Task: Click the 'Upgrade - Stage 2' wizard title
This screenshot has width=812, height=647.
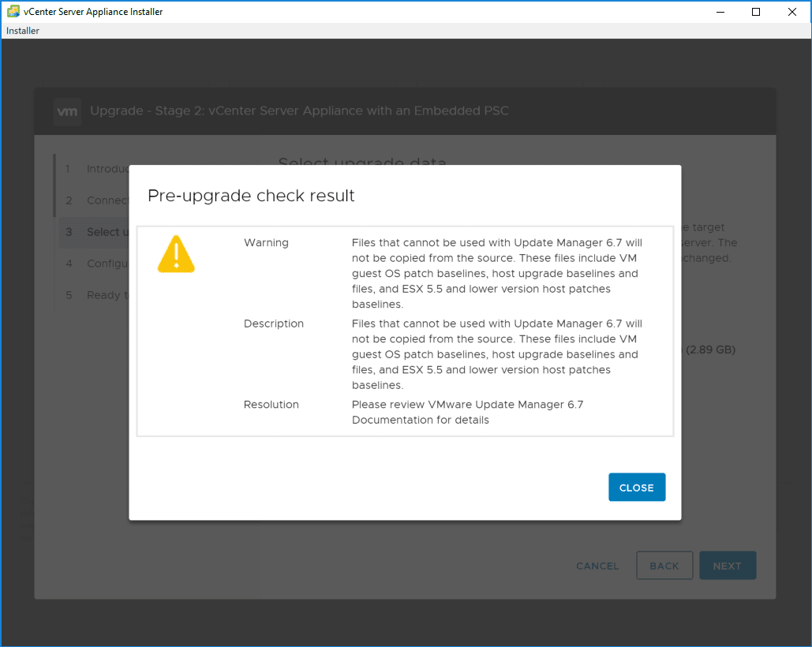Action: point(299,110)
